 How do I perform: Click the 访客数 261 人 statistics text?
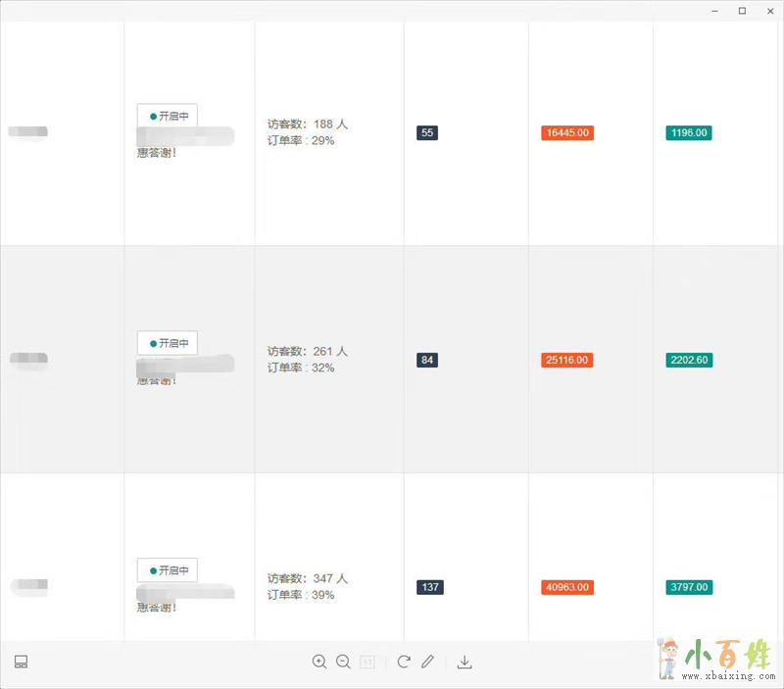pos(307,351)
